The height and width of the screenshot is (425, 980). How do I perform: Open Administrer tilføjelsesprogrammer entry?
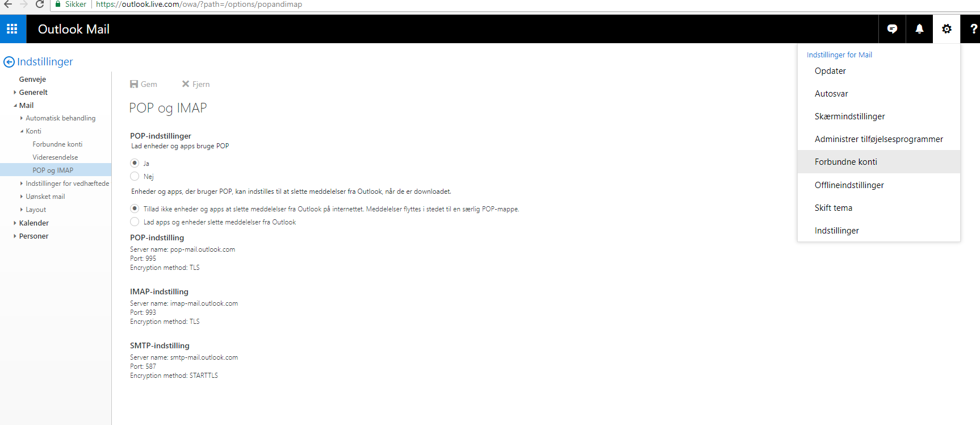(x=879, y=139)
